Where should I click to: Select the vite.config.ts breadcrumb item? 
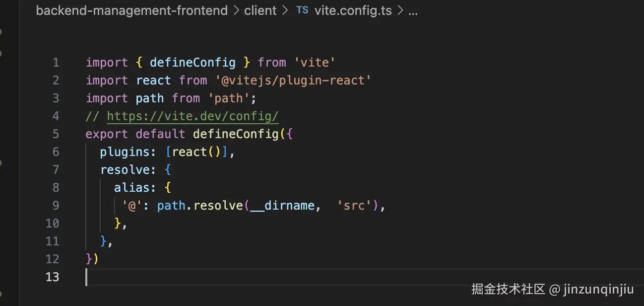coord(353,11)
